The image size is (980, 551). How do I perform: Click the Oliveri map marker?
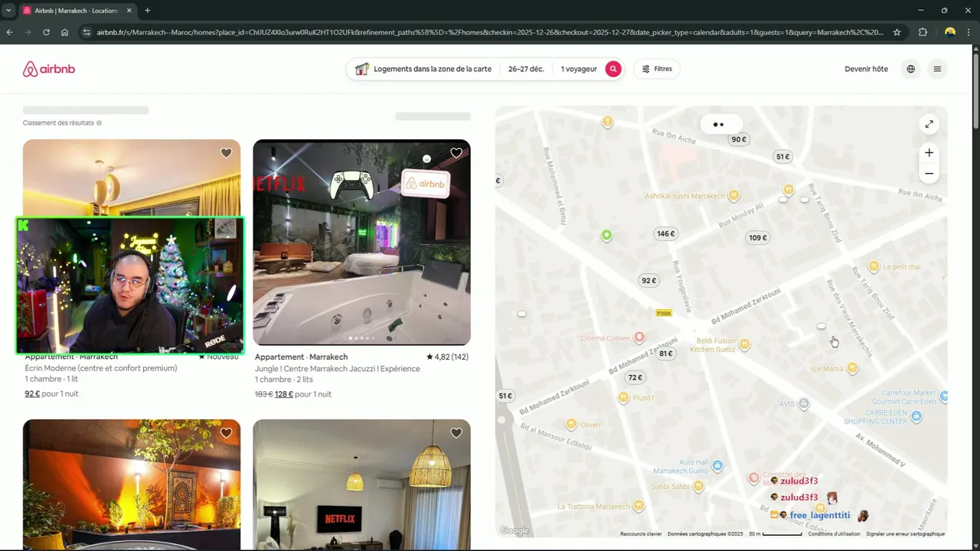[x=570, y=424]
